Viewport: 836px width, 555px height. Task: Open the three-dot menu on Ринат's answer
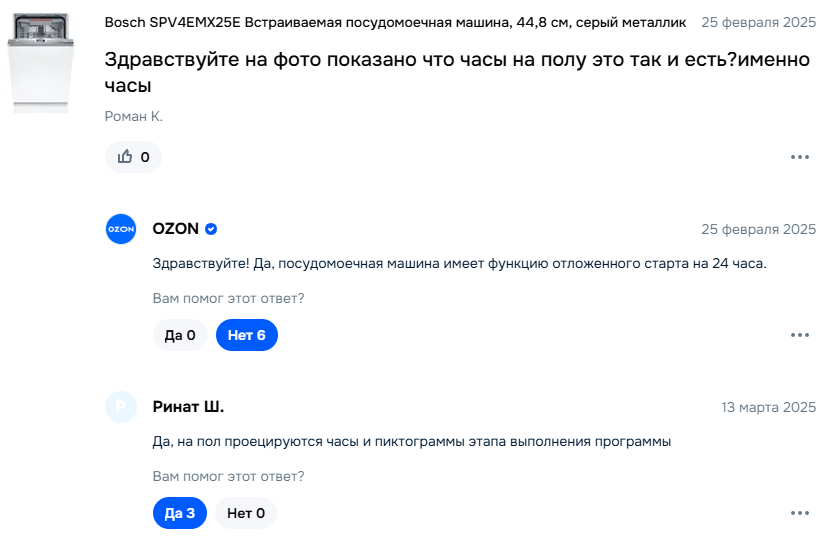pyautogui.click(x=799, y=513)
